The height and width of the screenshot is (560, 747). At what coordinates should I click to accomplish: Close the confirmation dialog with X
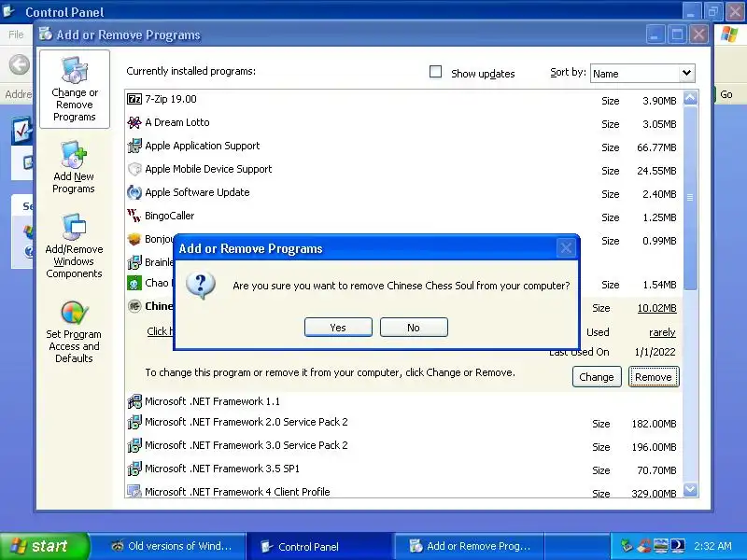click(566, 247)
